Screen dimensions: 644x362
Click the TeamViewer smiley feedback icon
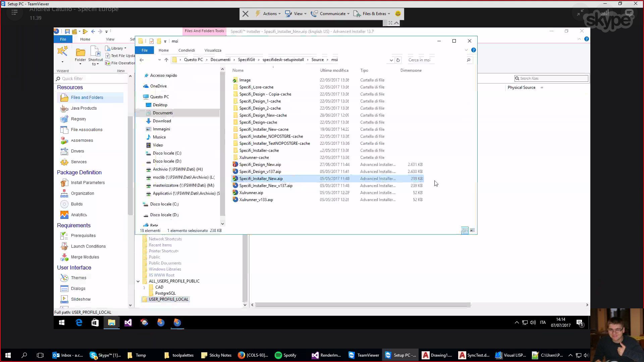coord(398,14)
